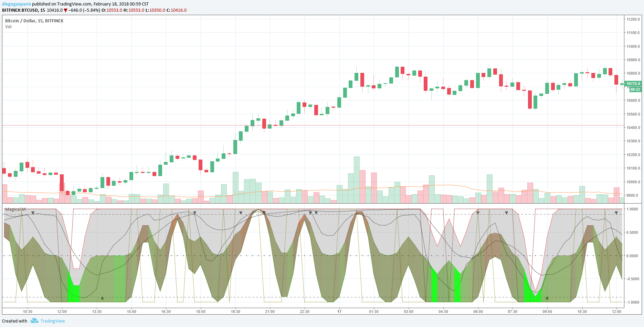Click the 9900.0 price axis label
644x327 pixels.
click(633, 195)
